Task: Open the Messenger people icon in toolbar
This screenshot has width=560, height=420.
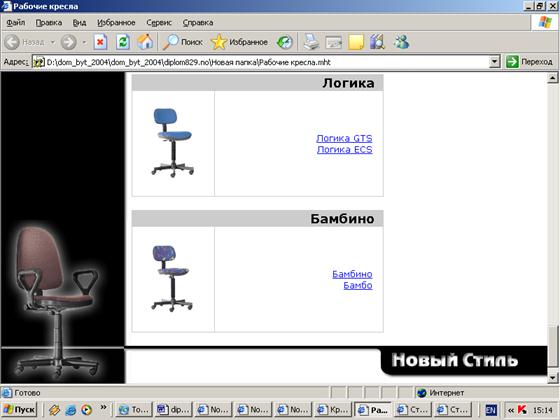Action: [x=401, y=42]
